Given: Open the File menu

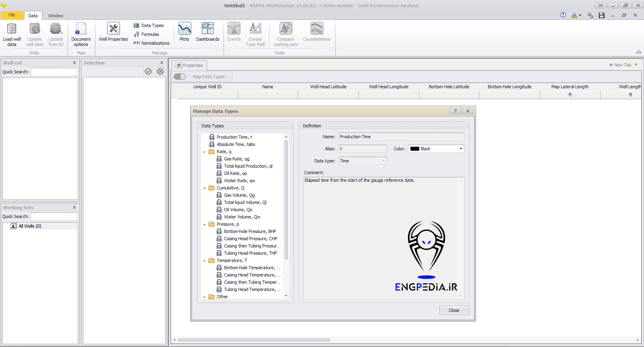Looking at the screenshot, I should tap(12, 15).
